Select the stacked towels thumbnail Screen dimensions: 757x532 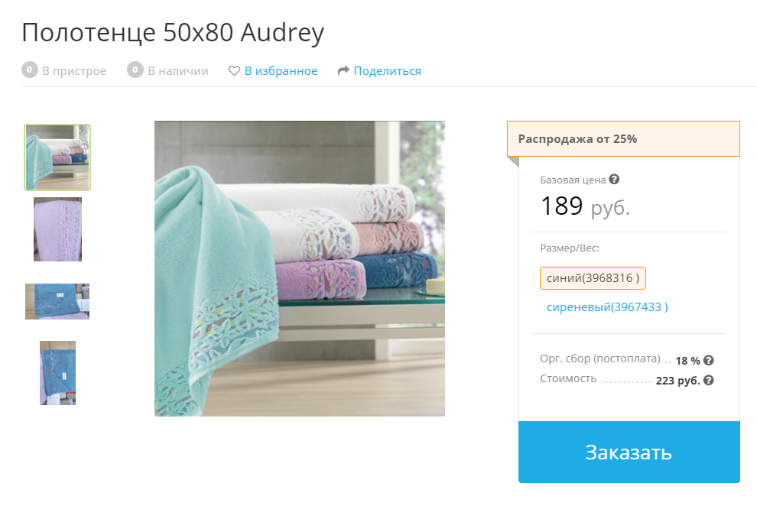point(57,157)
